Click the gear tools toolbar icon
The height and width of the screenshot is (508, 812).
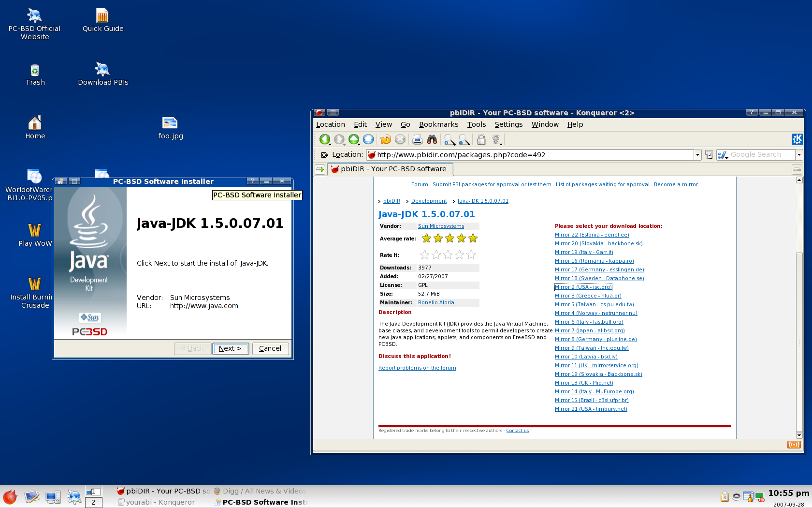click(x=496, y=139)
